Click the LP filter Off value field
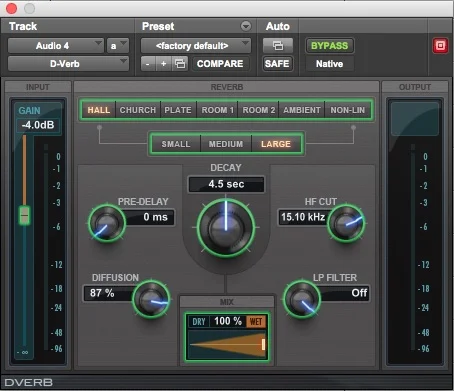 click(344, 293)
